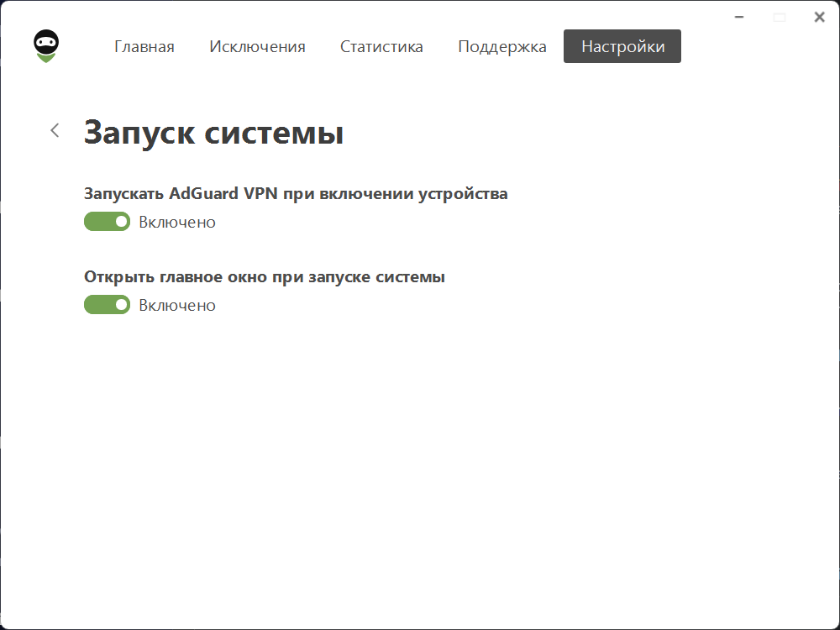Close the AdGuard VPN window
Screen dimensions: 840x630
[819, 17]
